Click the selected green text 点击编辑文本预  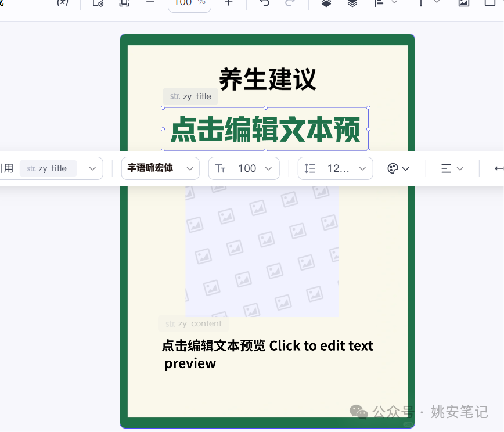pos(265,129)
